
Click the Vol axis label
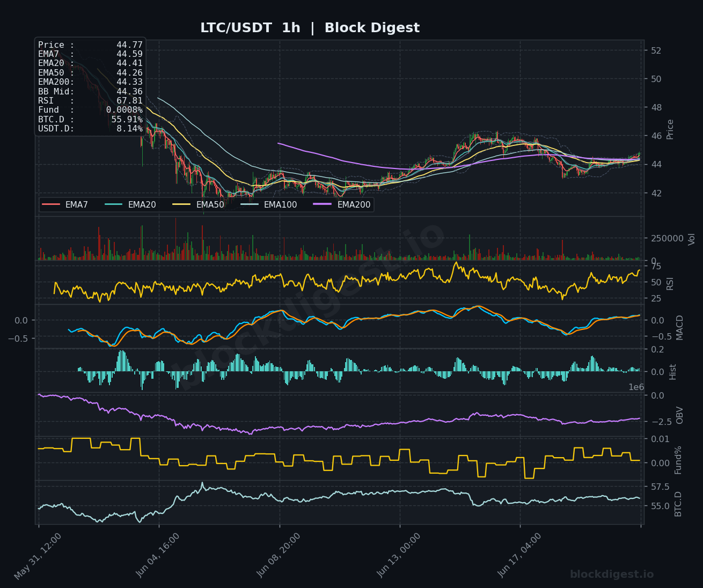point(691,239)
